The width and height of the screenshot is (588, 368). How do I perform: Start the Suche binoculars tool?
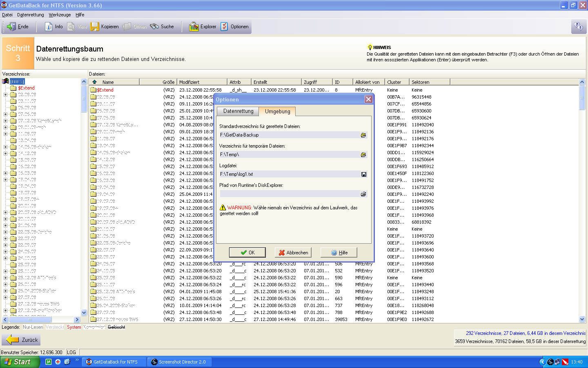162,27
